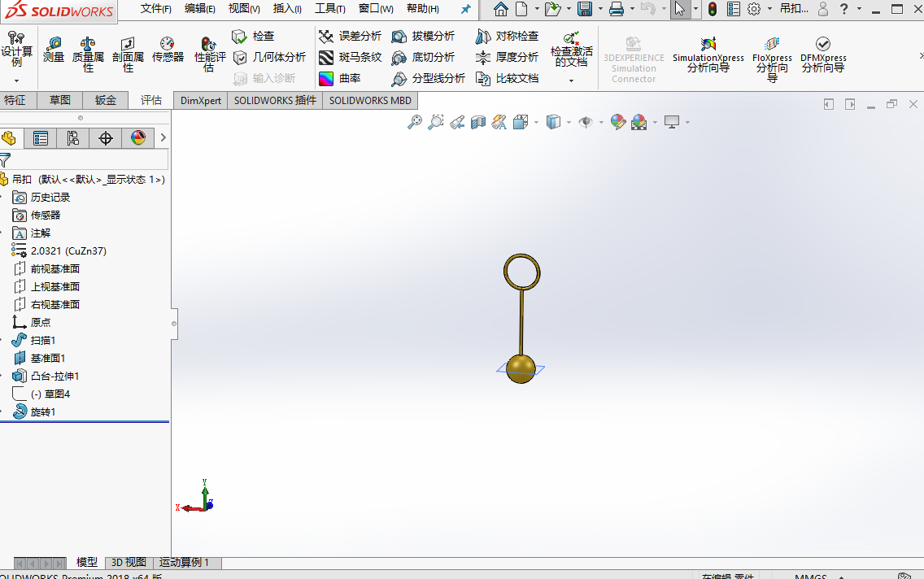Expand more manager tabs arrow
Viewport: 924px width, 579px height.
point(163,137)
